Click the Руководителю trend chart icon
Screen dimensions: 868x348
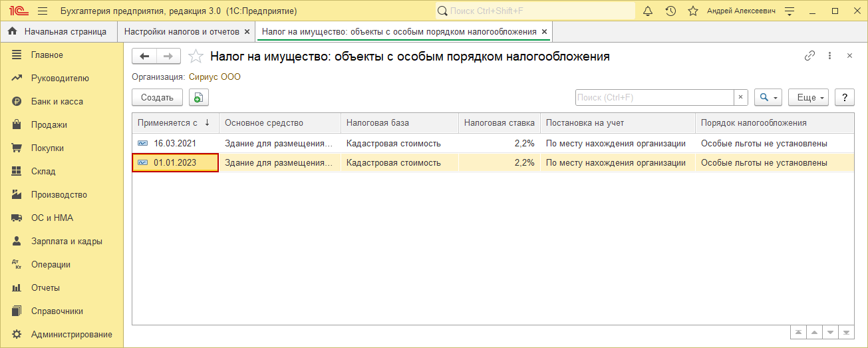pos(17,78)
